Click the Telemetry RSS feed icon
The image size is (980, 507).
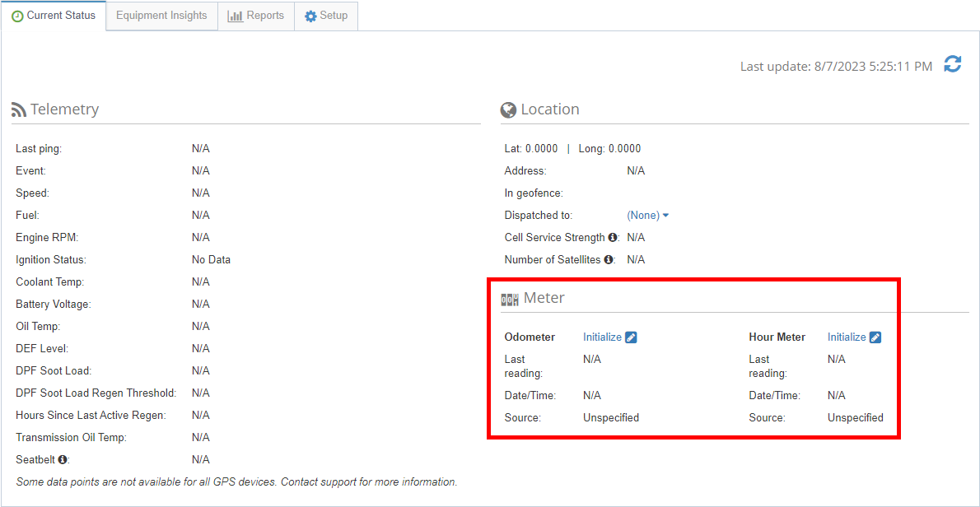point(19,108)
